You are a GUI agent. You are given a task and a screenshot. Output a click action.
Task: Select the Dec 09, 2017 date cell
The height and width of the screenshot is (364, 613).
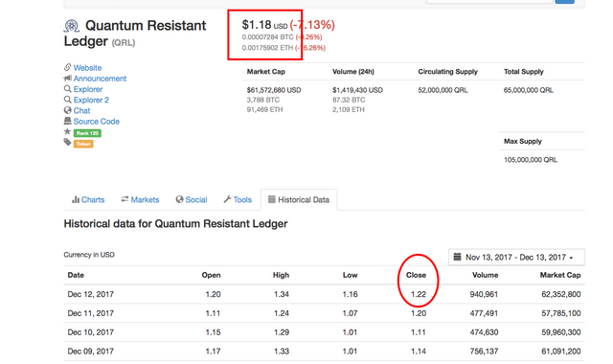pyautogui.click(x=91, y=352)
